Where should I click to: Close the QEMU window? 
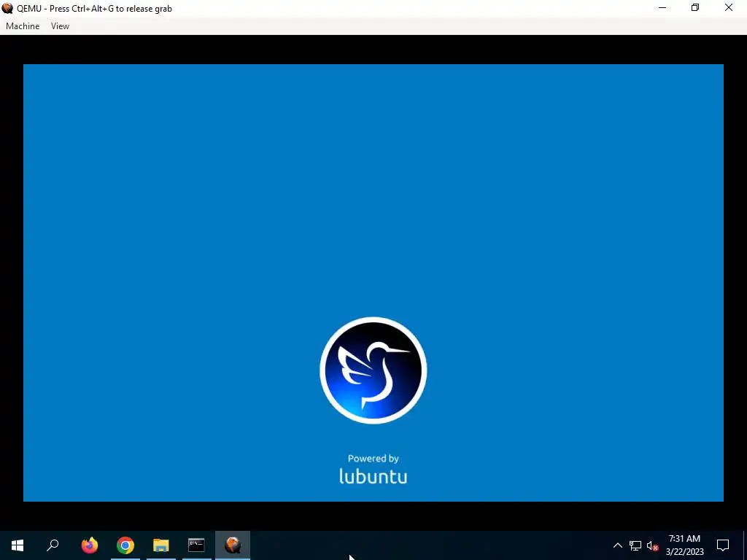coord(729,8)
